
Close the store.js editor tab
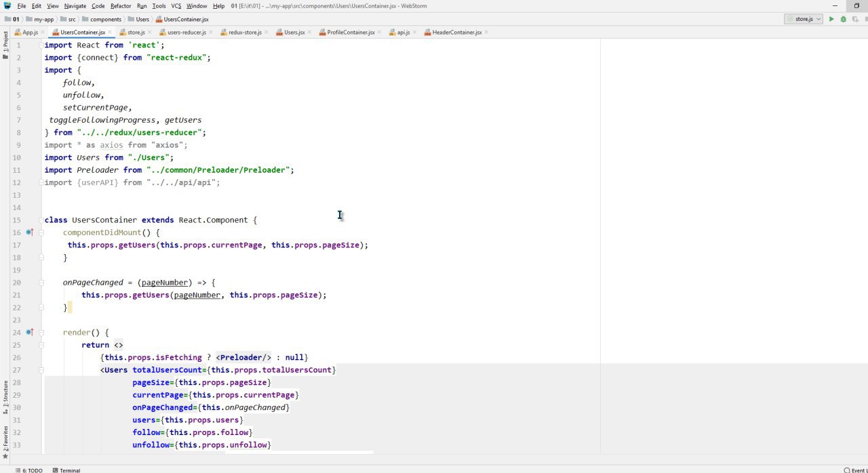(x=149, y=33)
